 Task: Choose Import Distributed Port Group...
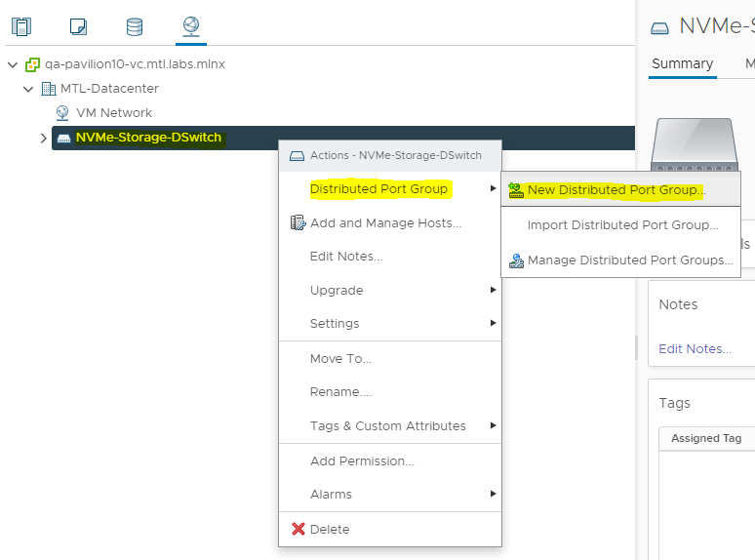(x=620, y=225)
